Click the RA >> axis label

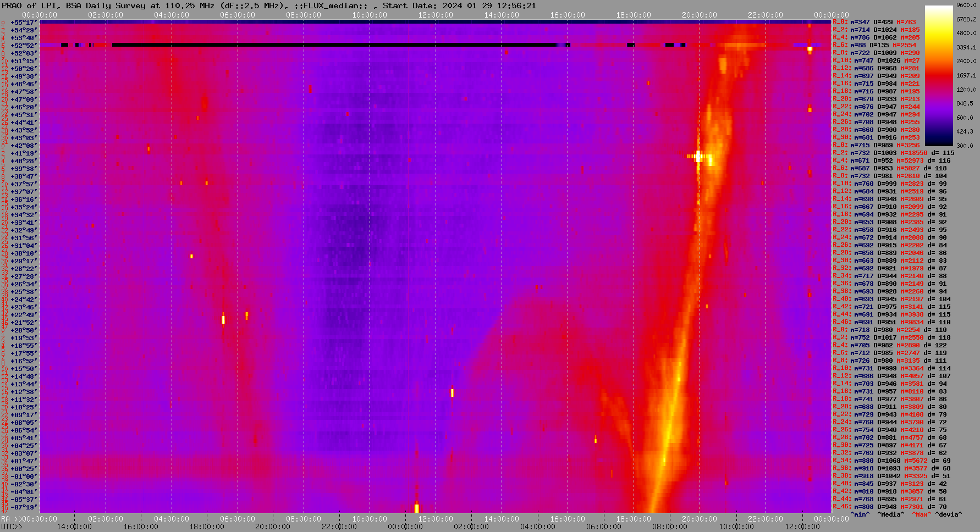coord(11,519)
